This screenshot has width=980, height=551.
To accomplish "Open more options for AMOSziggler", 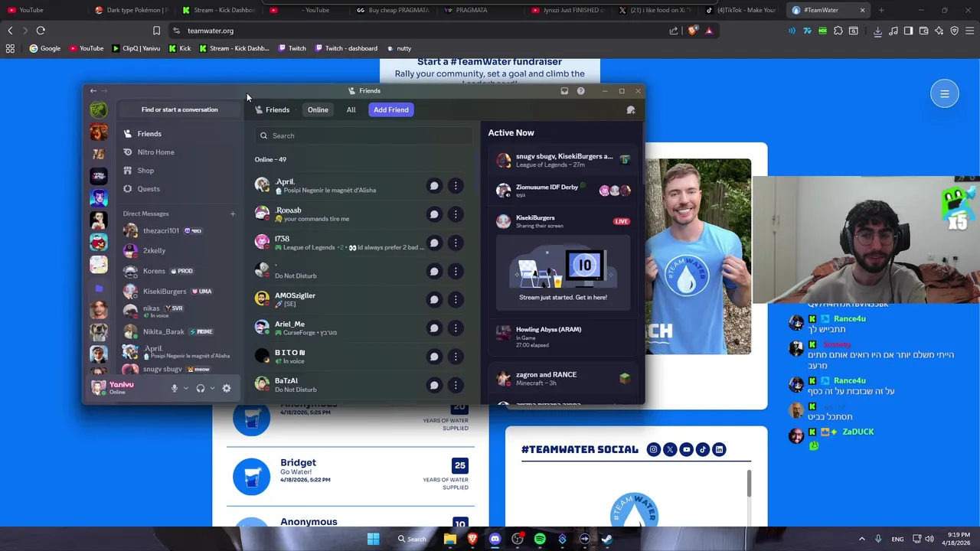I will point(456,299).
